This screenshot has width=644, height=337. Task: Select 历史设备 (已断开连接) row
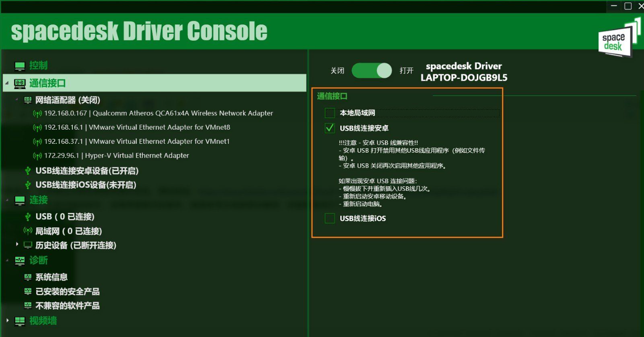tap(76, 245)
